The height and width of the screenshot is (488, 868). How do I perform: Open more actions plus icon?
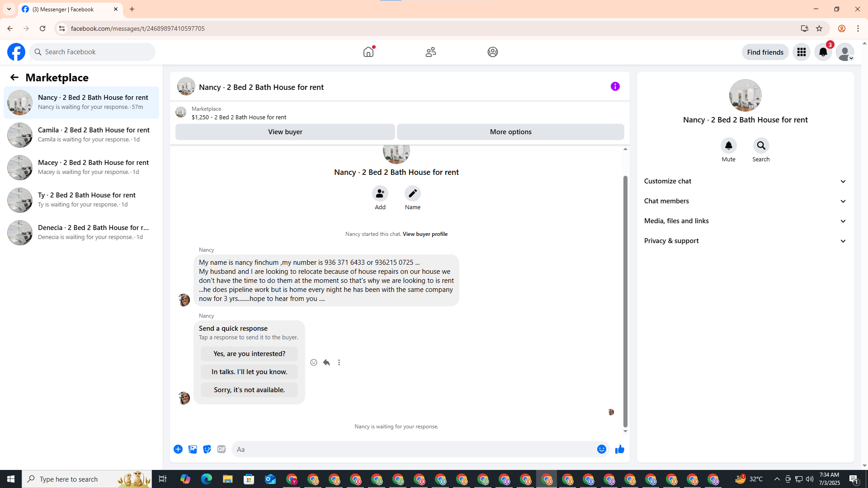[178, 449]
